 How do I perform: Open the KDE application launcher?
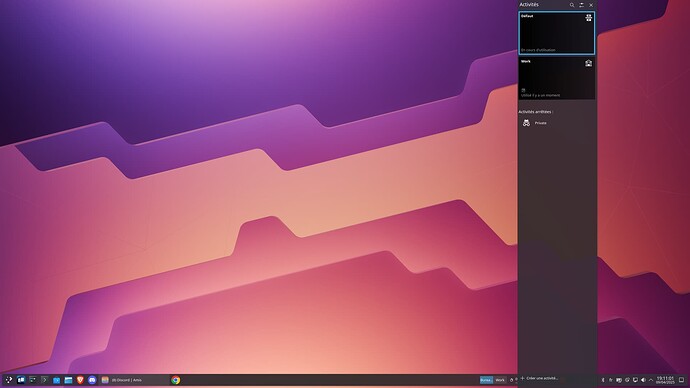click(8, 380)
